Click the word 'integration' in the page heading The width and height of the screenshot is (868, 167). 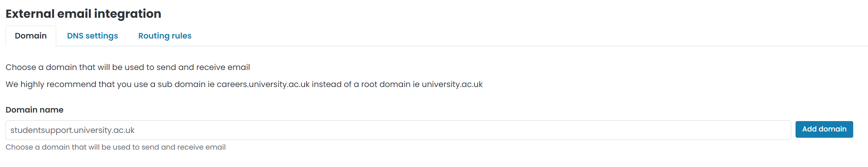tap(128, 14)
